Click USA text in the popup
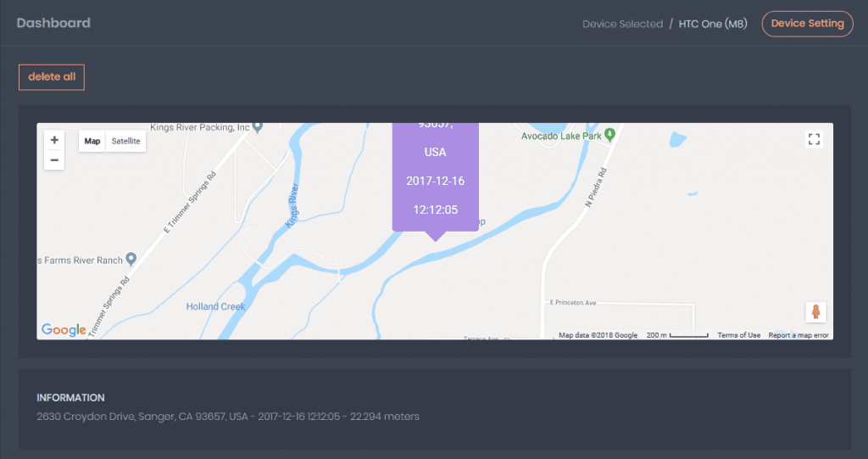Image resolution: width=868 pixels, height=459 pixels. point(436,152)
